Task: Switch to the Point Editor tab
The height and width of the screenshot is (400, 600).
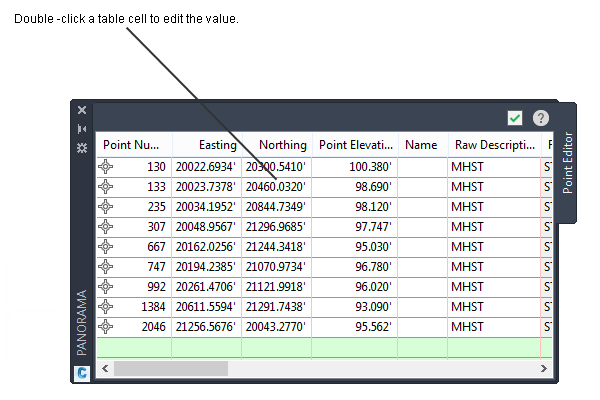Action: (x=567, y=163)
